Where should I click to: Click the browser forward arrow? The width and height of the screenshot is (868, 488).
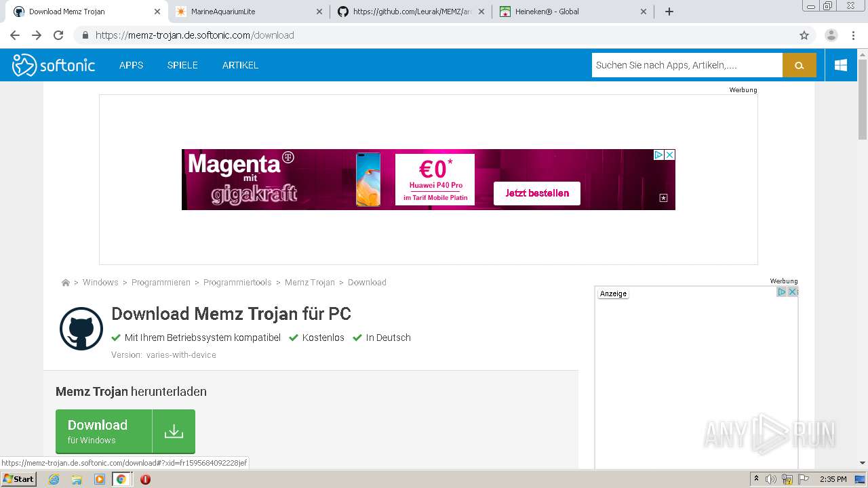(x=37, y=35)
